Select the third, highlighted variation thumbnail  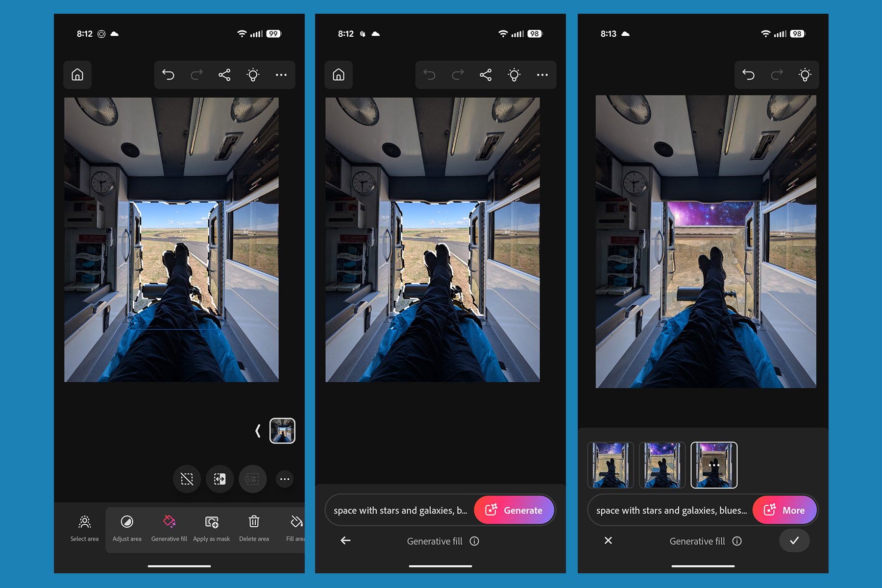714,465
